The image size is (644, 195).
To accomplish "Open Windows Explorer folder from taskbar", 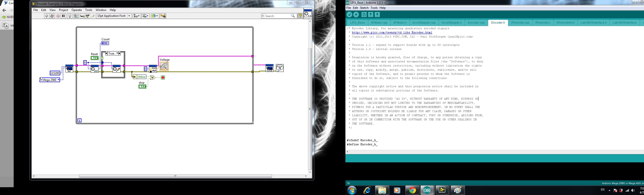I will click(382, 191).
